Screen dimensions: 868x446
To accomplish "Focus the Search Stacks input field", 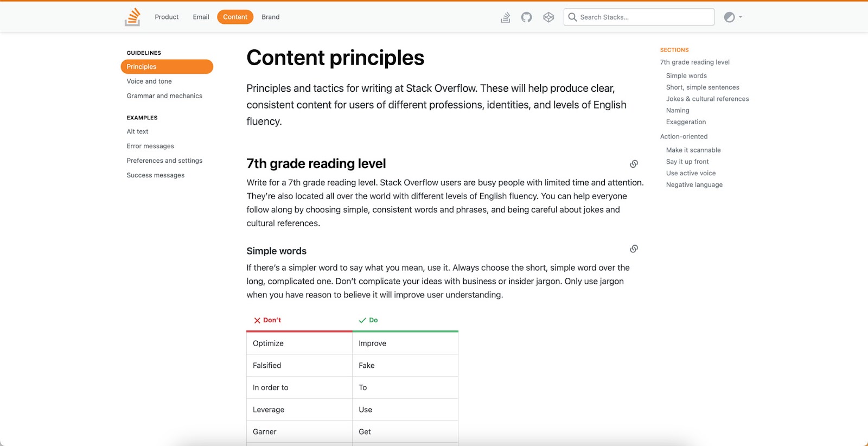I will pyautogui.click(x=639, y=17).
